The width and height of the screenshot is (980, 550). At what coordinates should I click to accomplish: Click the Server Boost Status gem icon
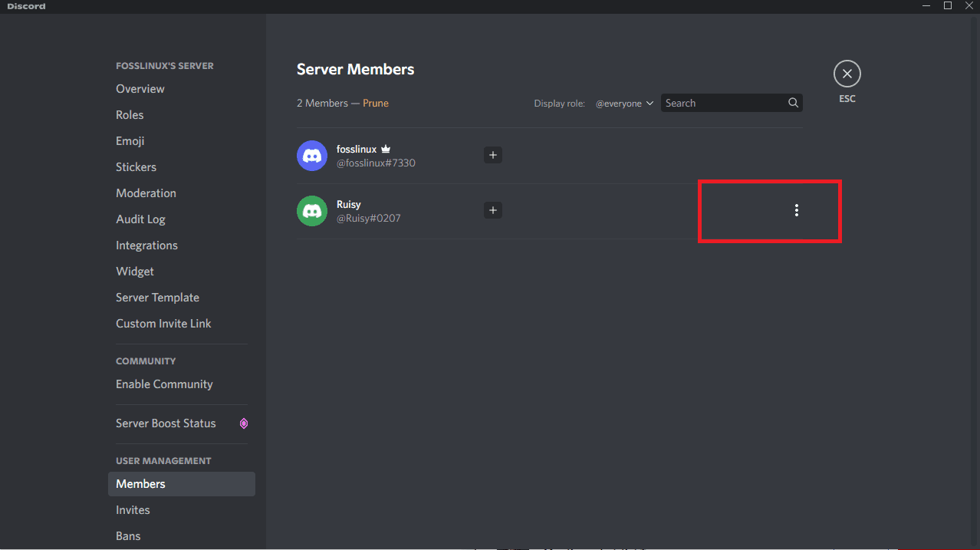244,423
